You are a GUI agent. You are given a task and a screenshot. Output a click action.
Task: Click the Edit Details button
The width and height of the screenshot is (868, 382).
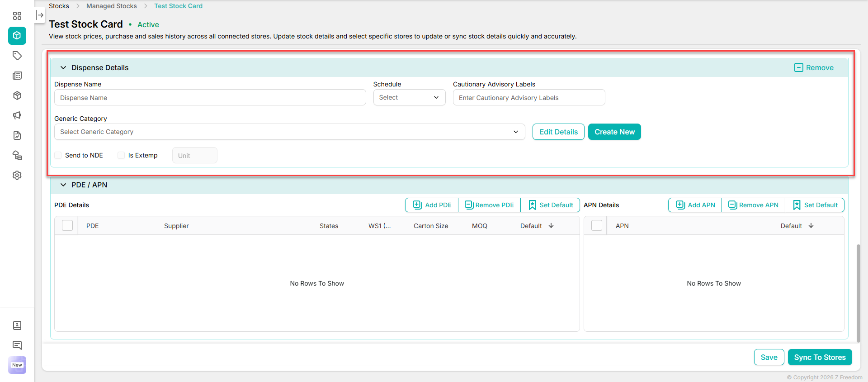pos(558,132)
